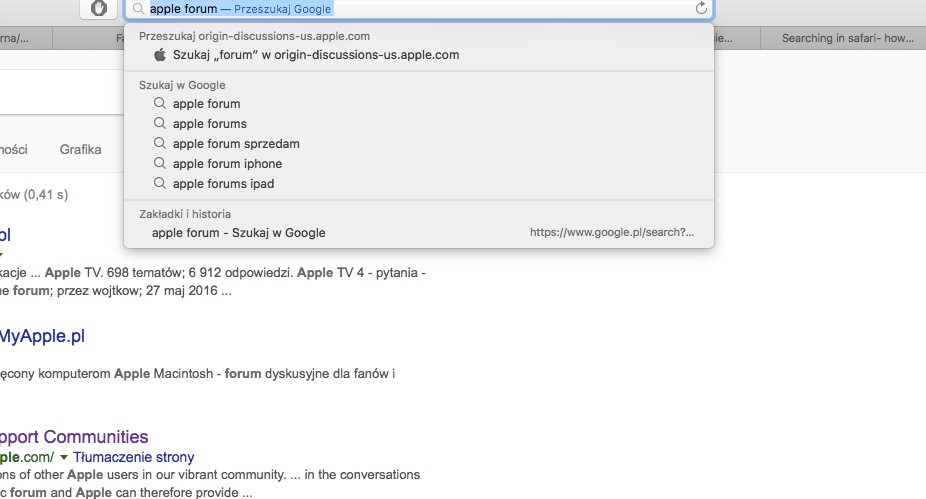
Task: Choose the 'apple forum sprzedam' suggestion
Action: coord(419,144)
